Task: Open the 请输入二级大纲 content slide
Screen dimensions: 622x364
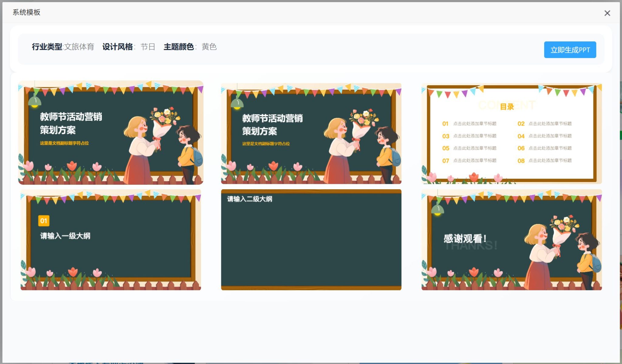Action: (311, 240)
